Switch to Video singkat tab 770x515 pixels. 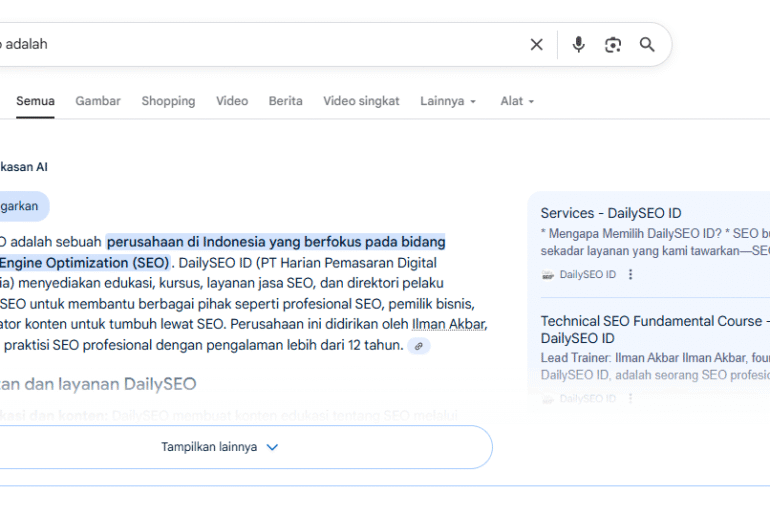coord(361,101)
